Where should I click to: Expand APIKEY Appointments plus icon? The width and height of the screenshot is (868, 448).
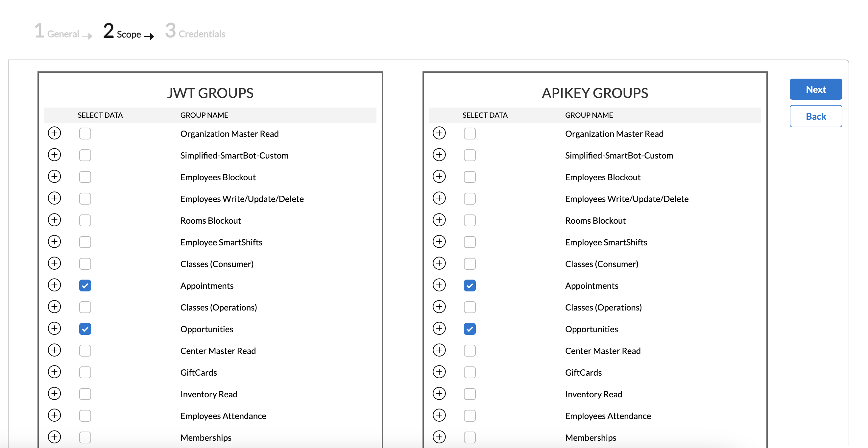pos(439,285)
